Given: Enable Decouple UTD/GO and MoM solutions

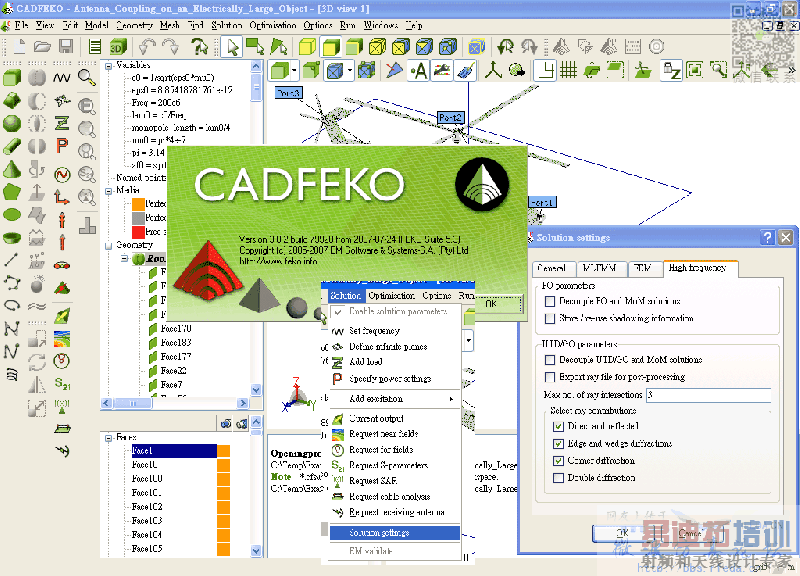Looking at the screenshot, I should [549, 360].
